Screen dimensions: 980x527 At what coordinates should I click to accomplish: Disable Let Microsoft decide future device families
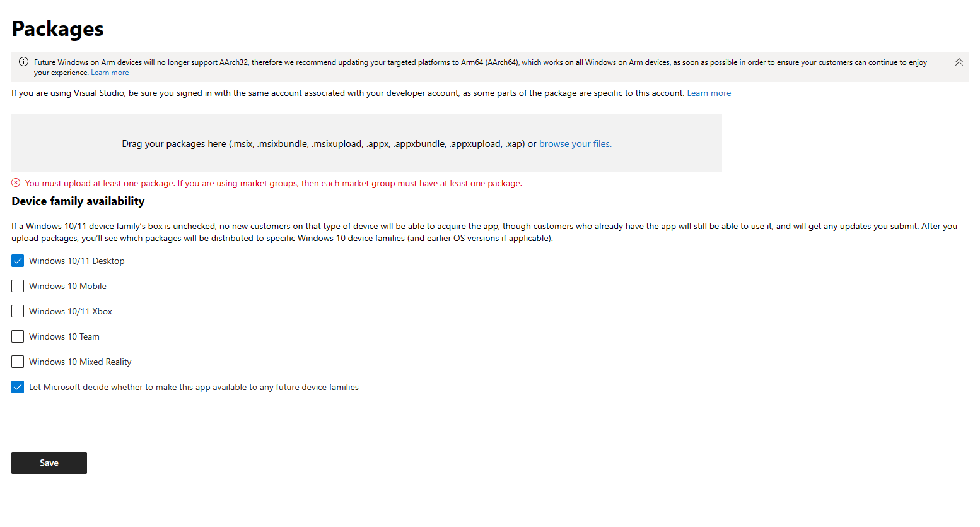pos(18,387)
